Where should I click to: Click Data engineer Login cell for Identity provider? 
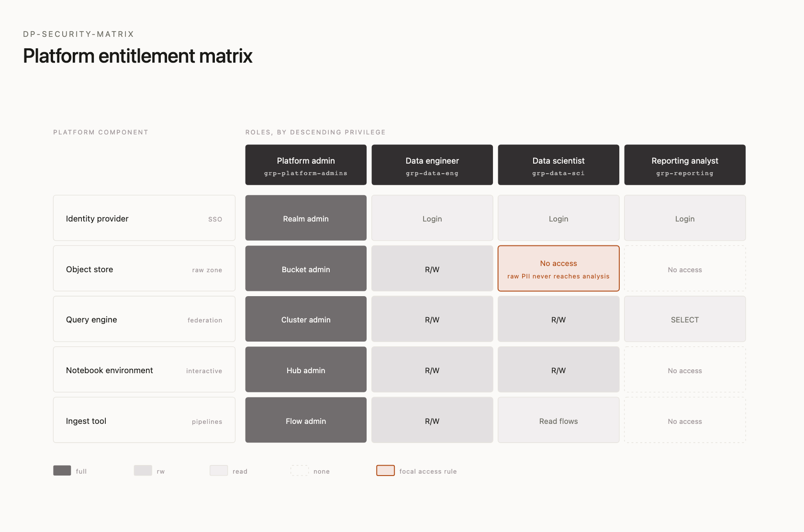point(432,218)
